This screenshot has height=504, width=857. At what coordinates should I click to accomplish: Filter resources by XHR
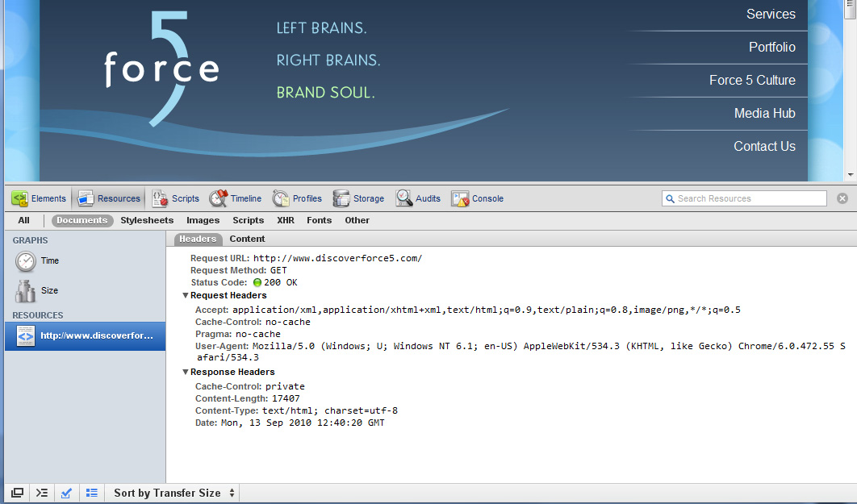tap(286, 221)
